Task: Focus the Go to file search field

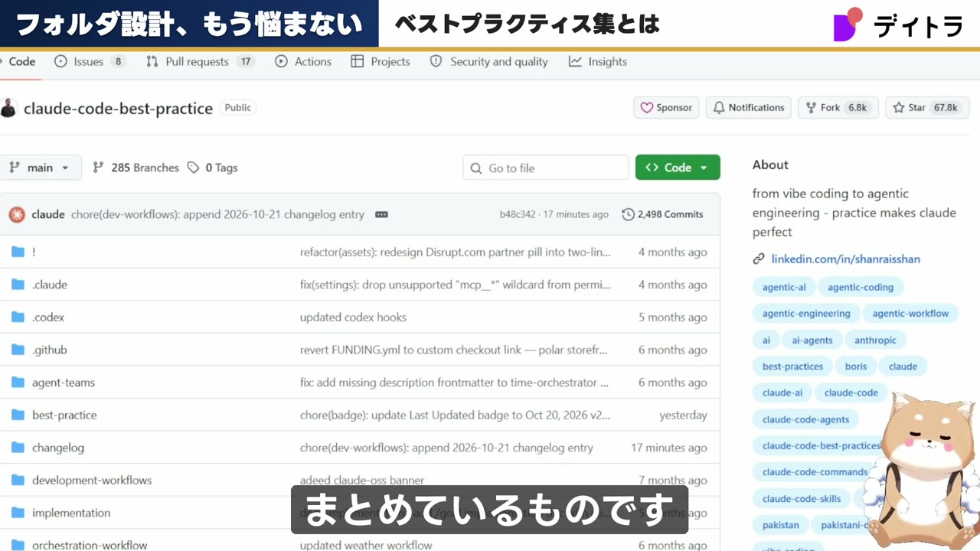Action: click(x=545, y=168)
